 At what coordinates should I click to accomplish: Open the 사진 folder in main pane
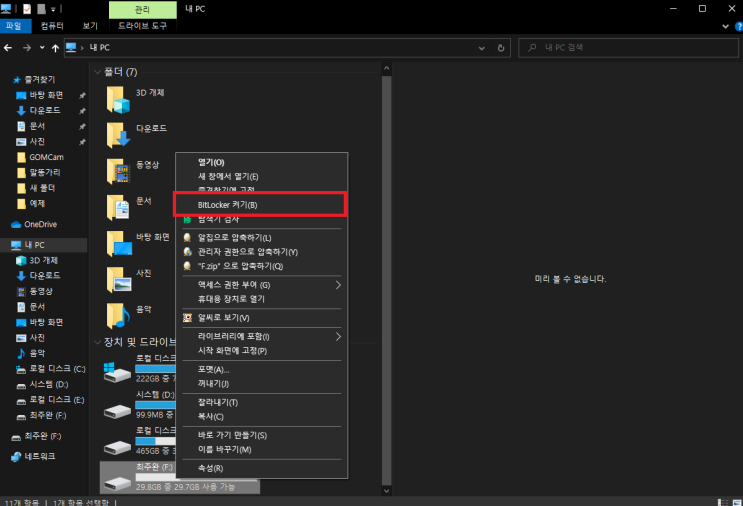click(x=119, y=280)
